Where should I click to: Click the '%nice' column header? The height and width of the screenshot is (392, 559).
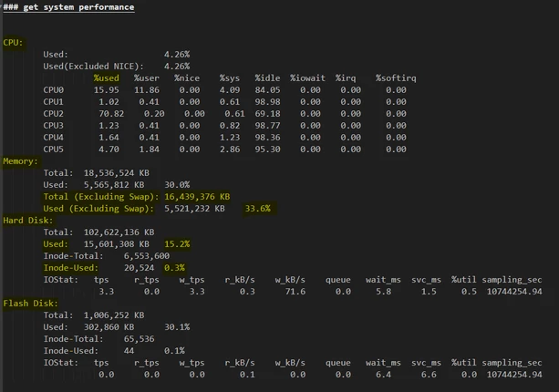coord(187,78)
